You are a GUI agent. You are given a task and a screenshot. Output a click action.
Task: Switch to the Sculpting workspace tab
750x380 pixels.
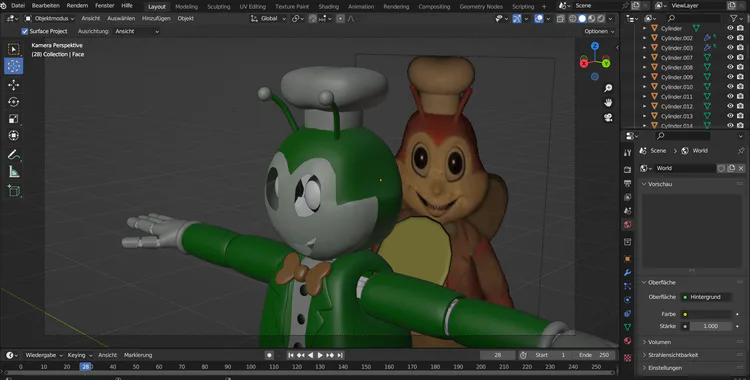[219, 7]
